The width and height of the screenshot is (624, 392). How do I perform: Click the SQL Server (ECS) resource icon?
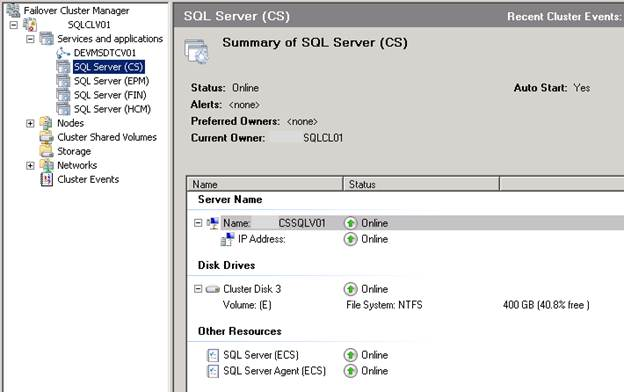213,355
